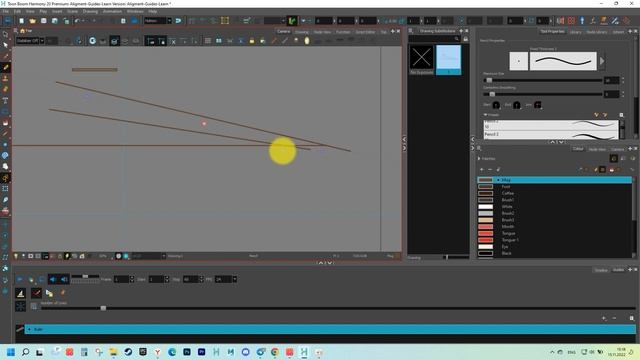
Task: Select the Pencil 2 preset row
Action: [551, 135]
